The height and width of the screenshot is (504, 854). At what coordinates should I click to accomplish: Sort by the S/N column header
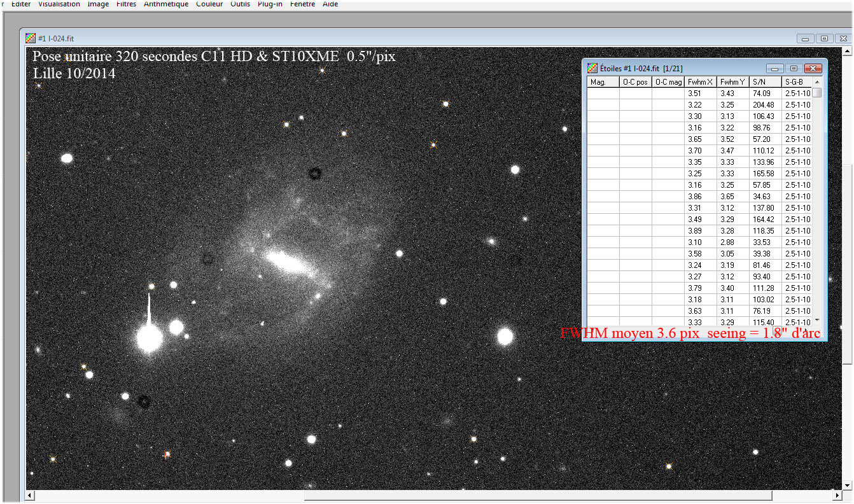tap(766, 82)
